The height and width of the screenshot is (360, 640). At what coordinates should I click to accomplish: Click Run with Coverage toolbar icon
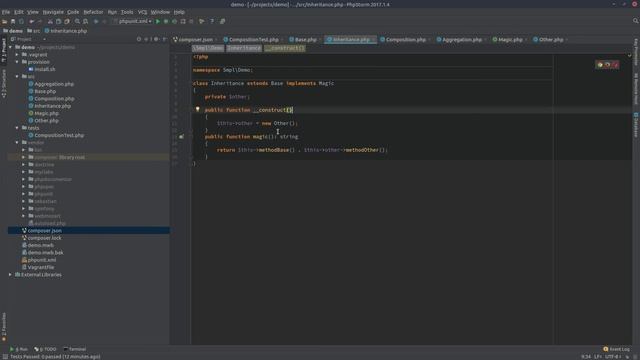tap(174, 21)
